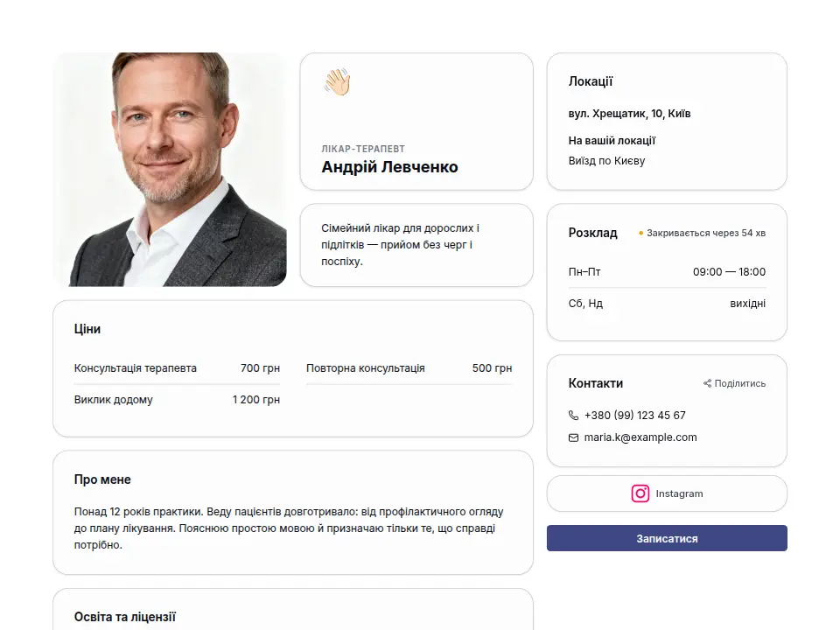Call the number +380 (99) 123 45 67

pos(635,415)
